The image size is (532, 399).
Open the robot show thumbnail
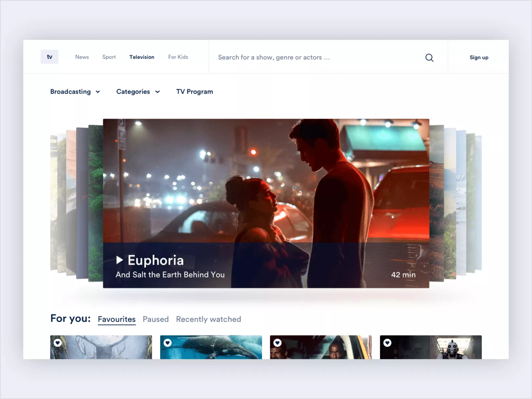(x=431, y=347)
